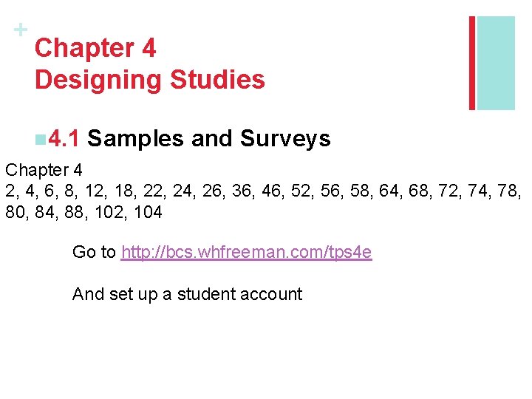
Task: Click number 104 ending the list
Action: click(149, 213)
